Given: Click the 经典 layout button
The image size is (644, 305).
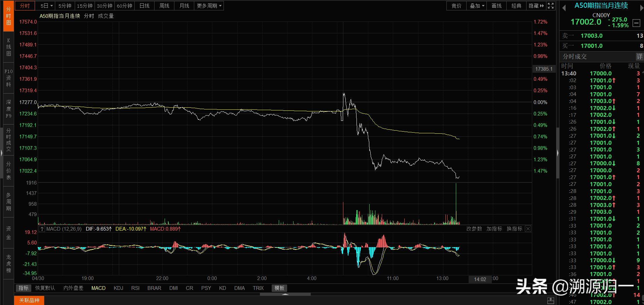Looking at the screenshot, I should tap(516, 6).
